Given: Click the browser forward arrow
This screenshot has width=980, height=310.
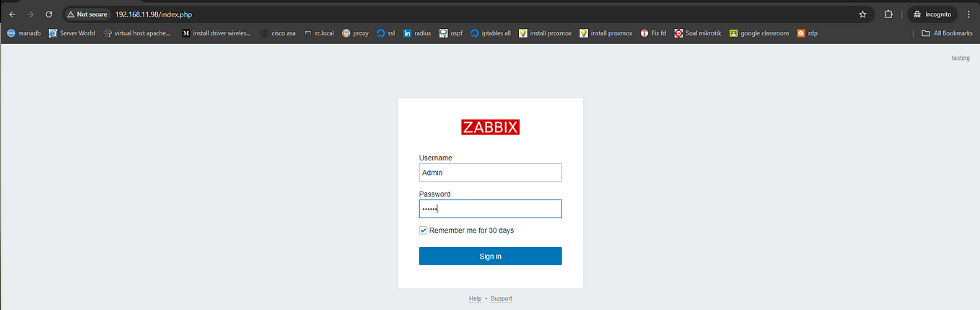Looking at the screenshot, I should coord(30,14).
